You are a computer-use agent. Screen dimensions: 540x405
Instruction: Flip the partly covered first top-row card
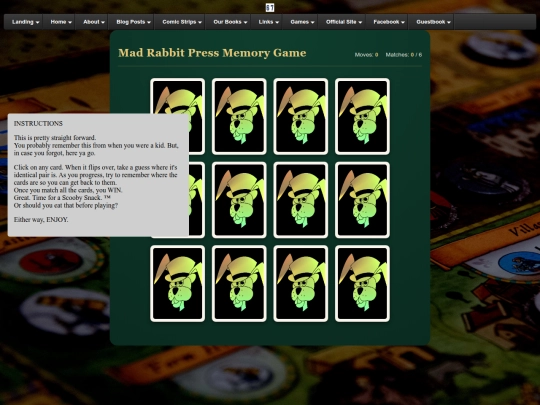[x=177, y=96]
